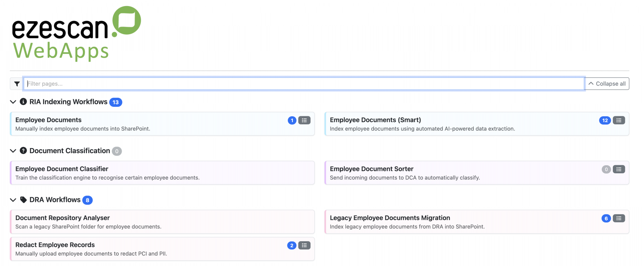Click the 0 badge on Employee Document Sorter
The height and width of the screenshot is (266, 644).
(x=606, y=169)
